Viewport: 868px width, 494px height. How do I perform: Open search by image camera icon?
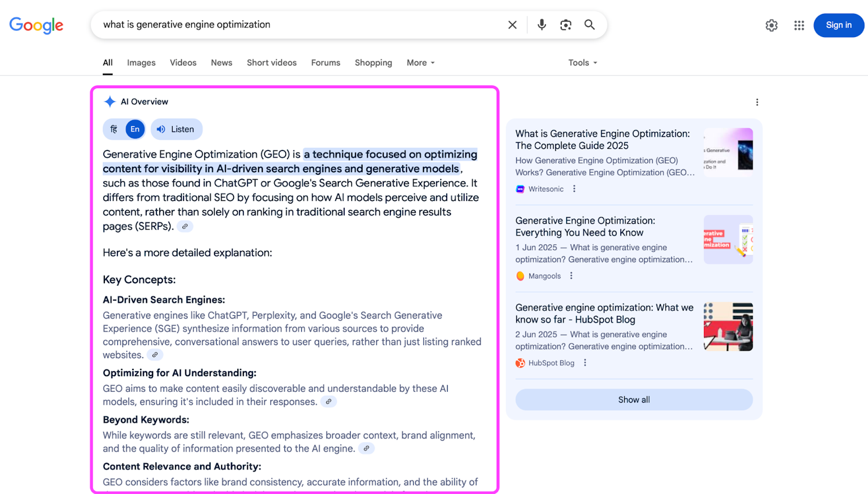566,25
